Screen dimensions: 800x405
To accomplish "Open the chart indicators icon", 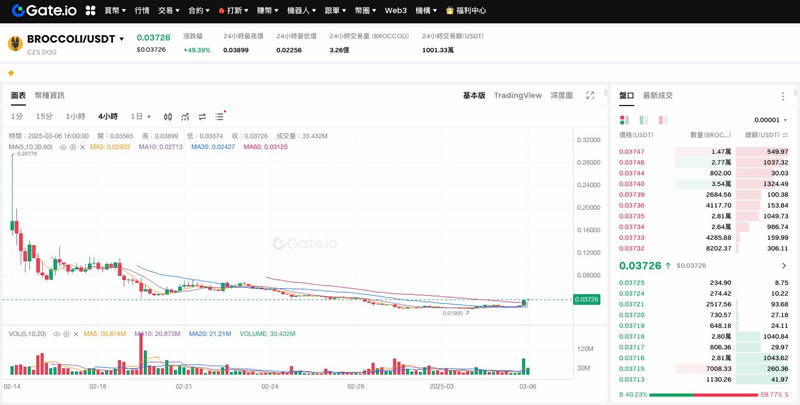I will (185, 117).
